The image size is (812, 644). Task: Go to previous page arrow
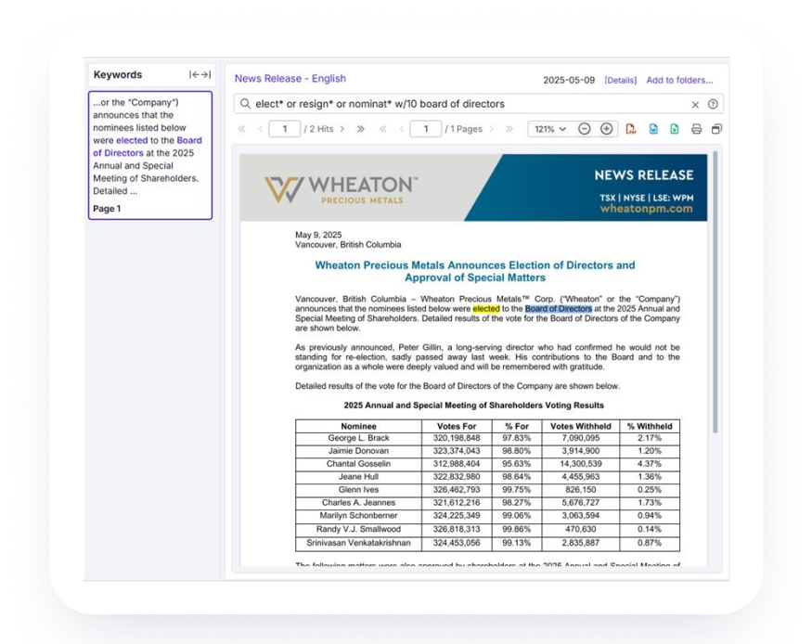(x=401, y=129)
